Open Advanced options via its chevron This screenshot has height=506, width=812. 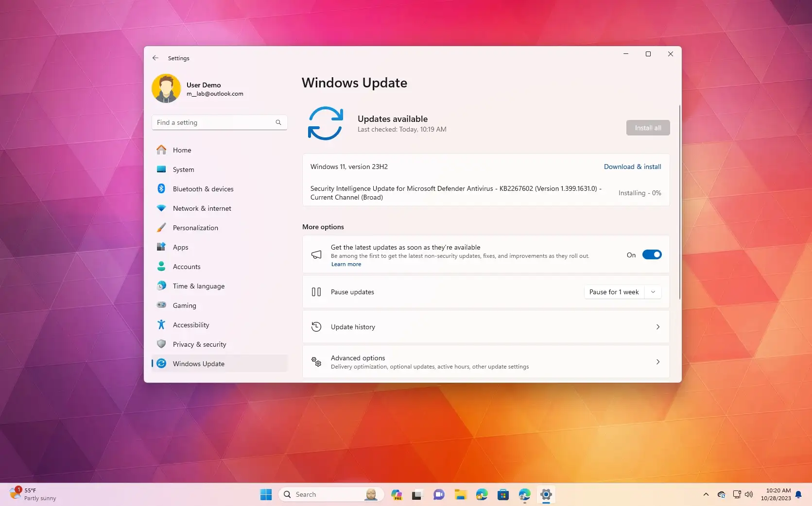click(x=657, y=362)
